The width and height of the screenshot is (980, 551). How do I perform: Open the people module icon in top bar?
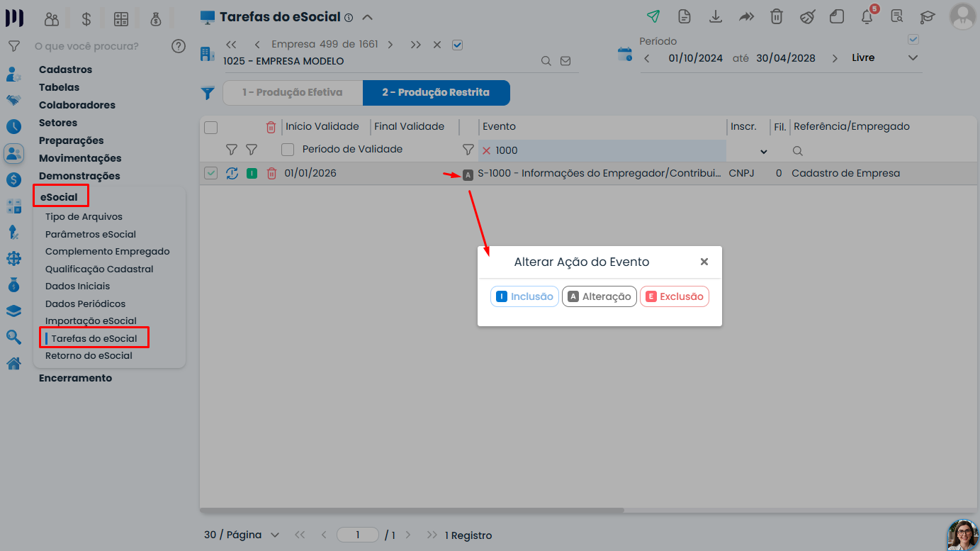(52, 19)
